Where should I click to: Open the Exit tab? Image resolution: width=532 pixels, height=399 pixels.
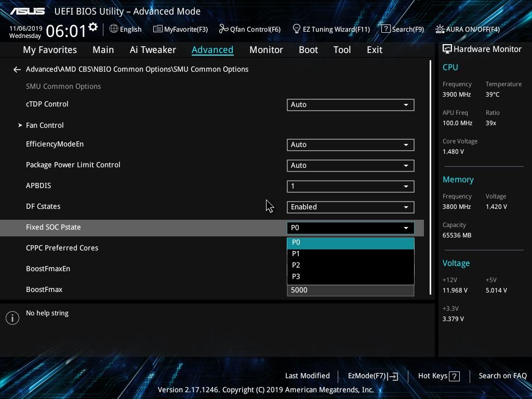(375, 50)
